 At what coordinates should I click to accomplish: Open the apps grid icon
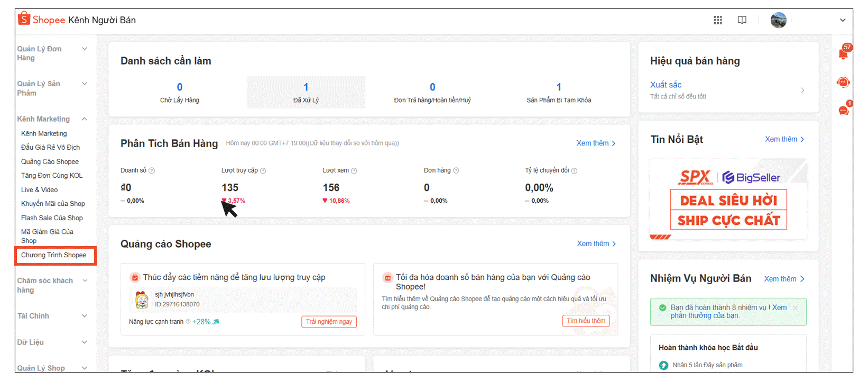pos(717,20)
